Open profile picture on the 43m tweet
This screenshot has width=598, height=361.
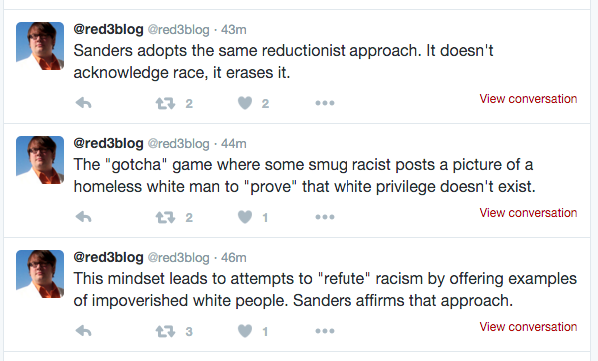click(40, 46)
